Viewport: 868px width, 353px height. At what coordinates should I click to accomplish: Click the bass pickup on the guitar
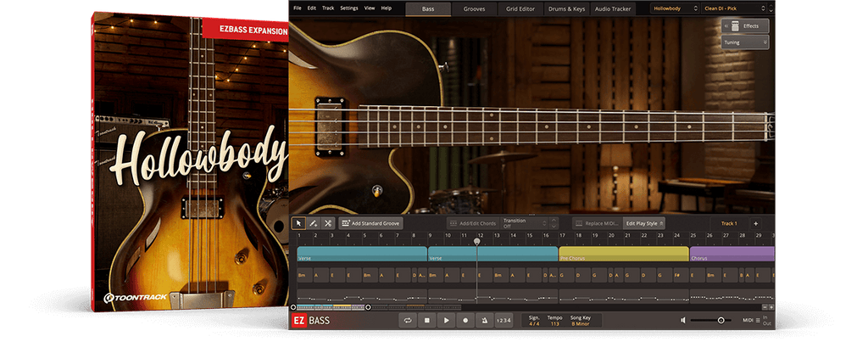(331, 127)
